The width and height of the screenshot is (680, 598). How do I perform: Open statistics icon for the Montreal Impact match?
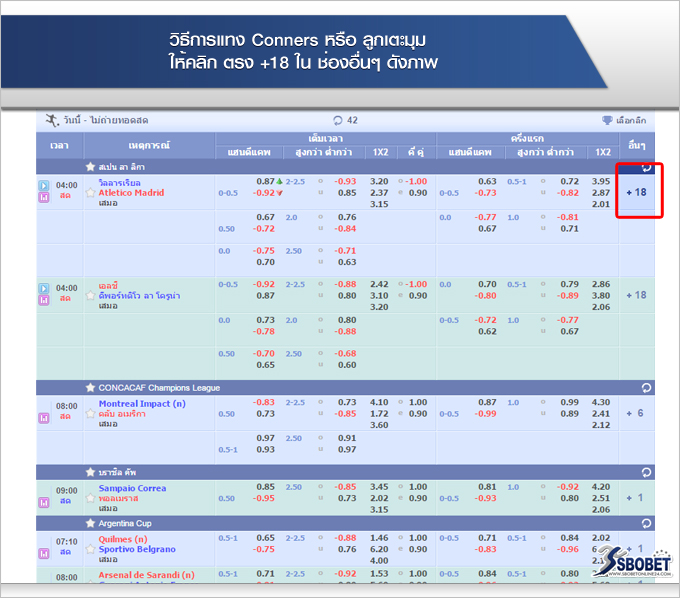click(44, 418)
